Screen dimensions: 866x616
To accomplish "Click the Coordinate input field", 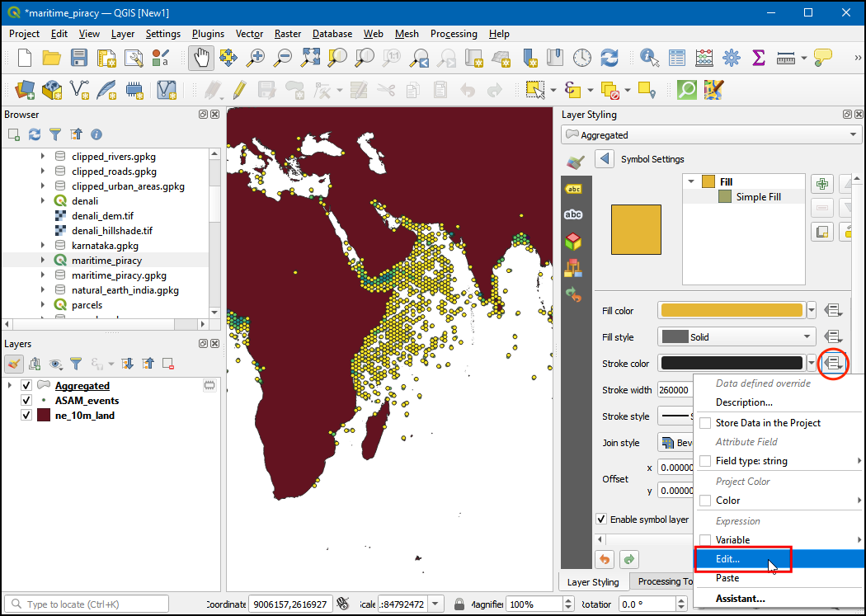I will point(290,604).
